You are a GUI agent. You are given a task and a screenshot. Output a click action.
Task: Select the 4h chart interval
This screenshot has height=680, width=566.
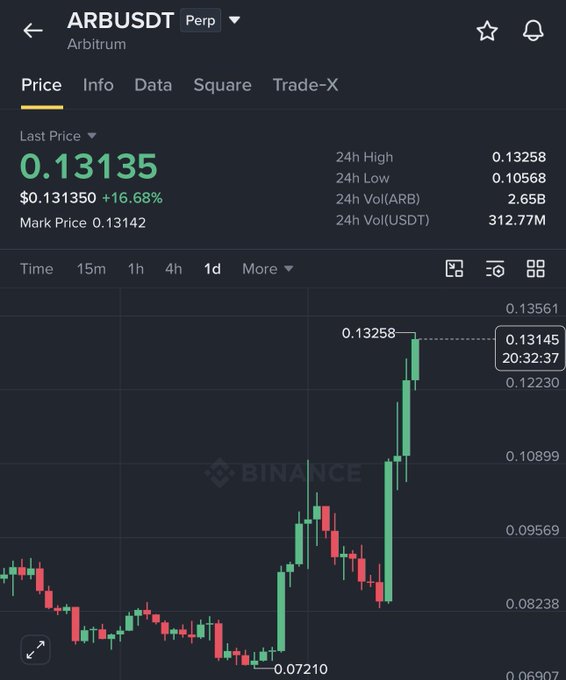(173, 269)
